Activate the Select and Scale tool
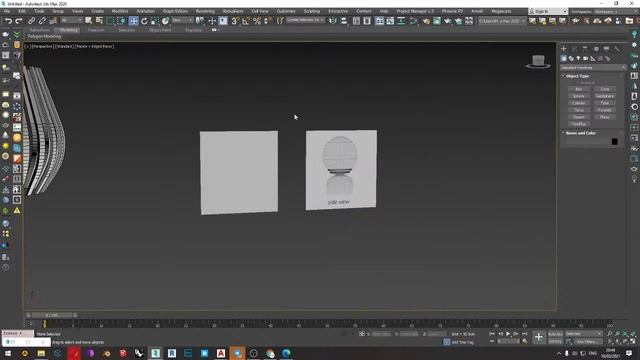The height and width of the screenshot is (360, 640). click(155, 21)
